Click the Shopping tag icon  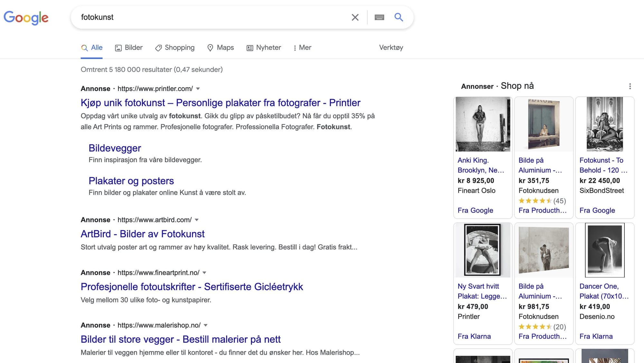[158, 48]
